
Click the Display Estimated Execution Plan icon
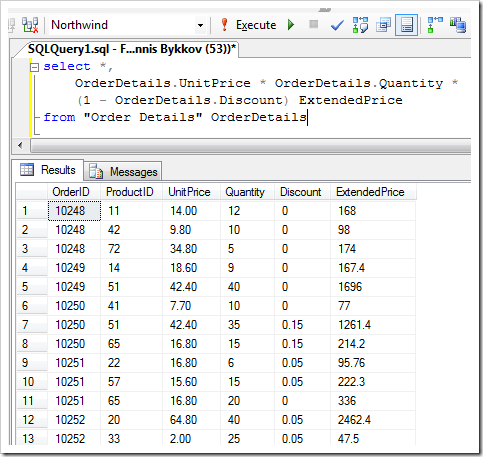click(360, 25)
